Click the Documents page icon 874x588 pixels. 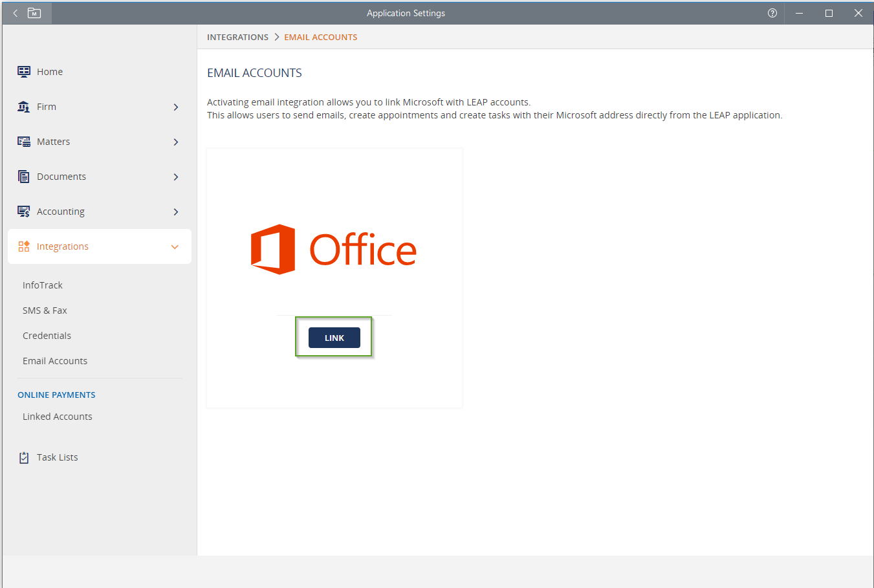[24, 177]
